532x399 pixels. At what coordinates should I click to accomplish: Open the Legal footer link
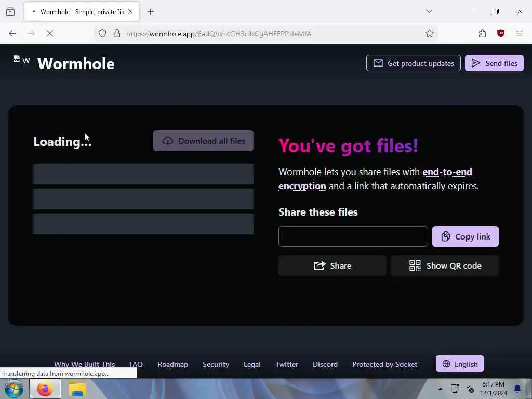pos(252,364)
